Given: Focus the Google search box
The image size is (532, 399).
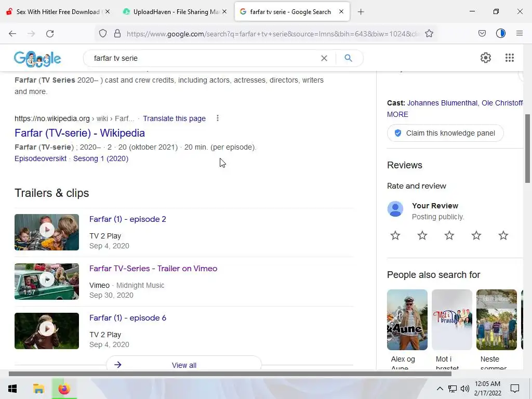Looking at the screenshot, I should (x=204, y=58).
